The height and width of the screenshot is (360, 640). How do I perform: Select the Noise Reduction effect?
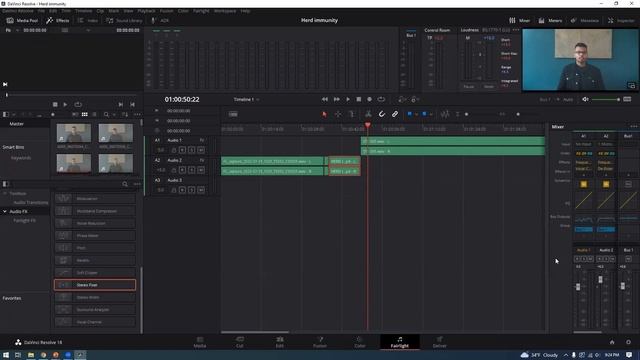(95, 223)
